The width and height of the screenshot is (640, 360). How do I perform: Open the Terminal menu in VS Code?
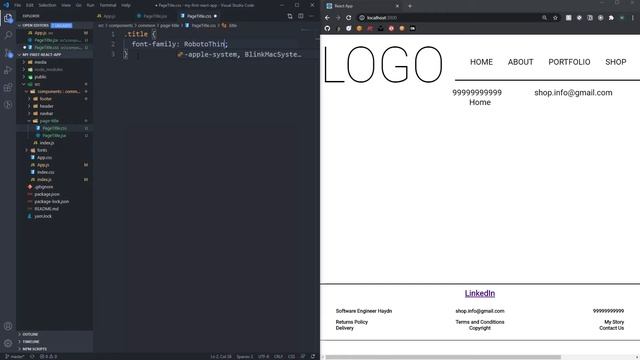click(x=108, y=5)
